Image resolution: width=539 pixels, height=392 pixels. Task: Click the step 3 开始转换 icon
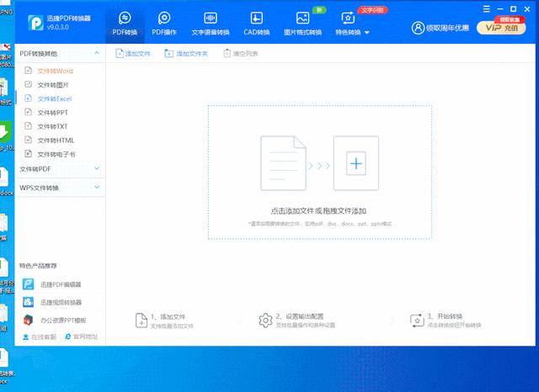pos(417,320)
